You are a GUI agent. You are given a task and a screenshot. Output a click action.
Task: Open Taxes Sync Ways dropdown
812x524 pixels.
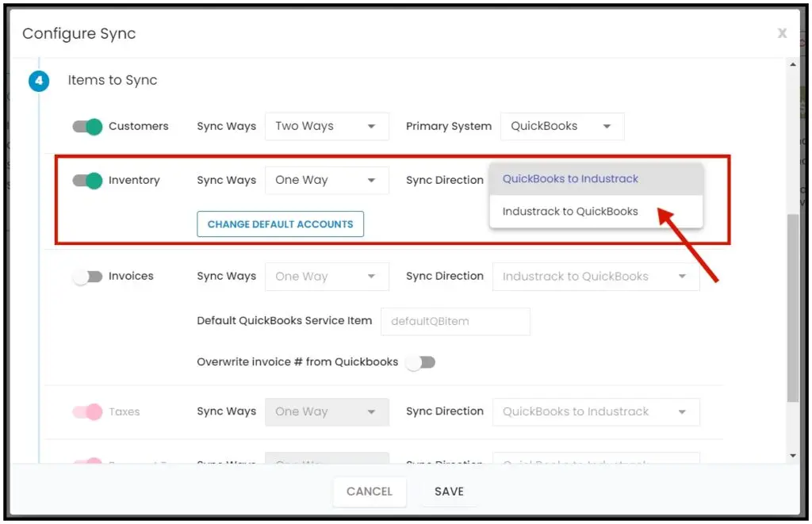pos(327,411)
